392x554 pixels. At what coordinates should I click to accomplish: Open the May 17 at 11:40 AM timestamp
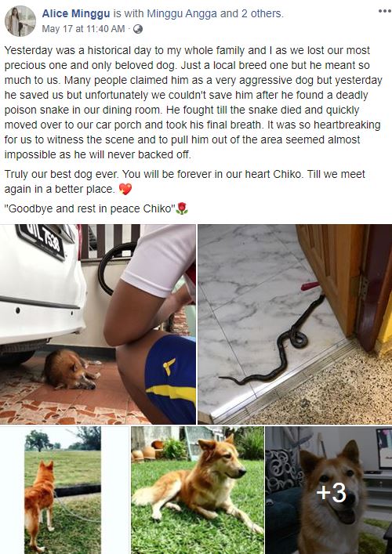[83, 29]
